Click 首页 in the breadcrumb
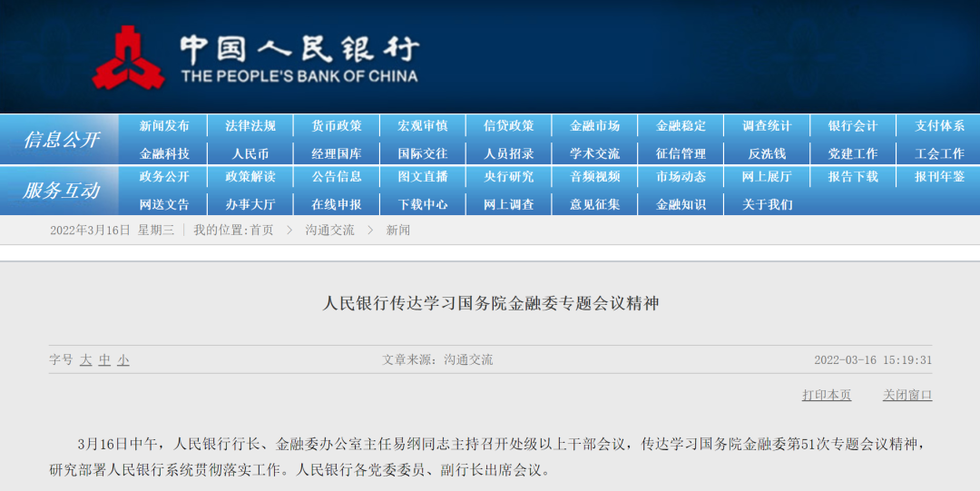This screenshot has width=980, height=491. [261, 231]
